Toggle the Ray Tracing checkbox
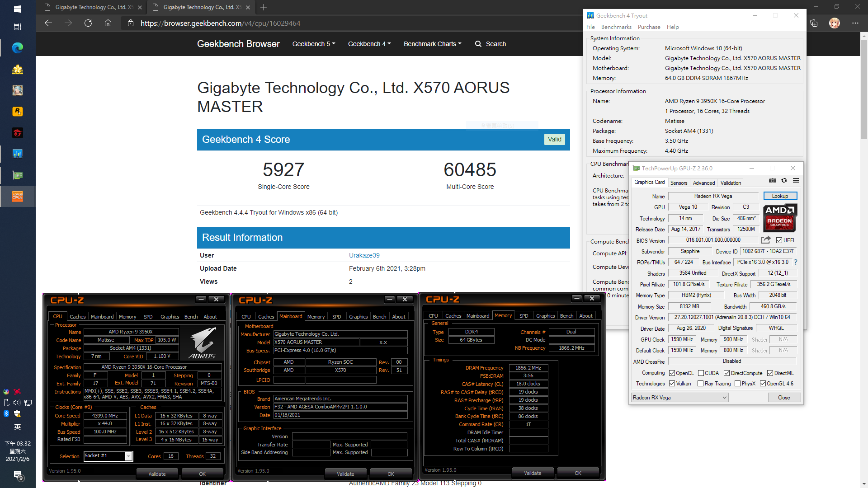Viewport: 868px width, 488px height. [700, 384]
